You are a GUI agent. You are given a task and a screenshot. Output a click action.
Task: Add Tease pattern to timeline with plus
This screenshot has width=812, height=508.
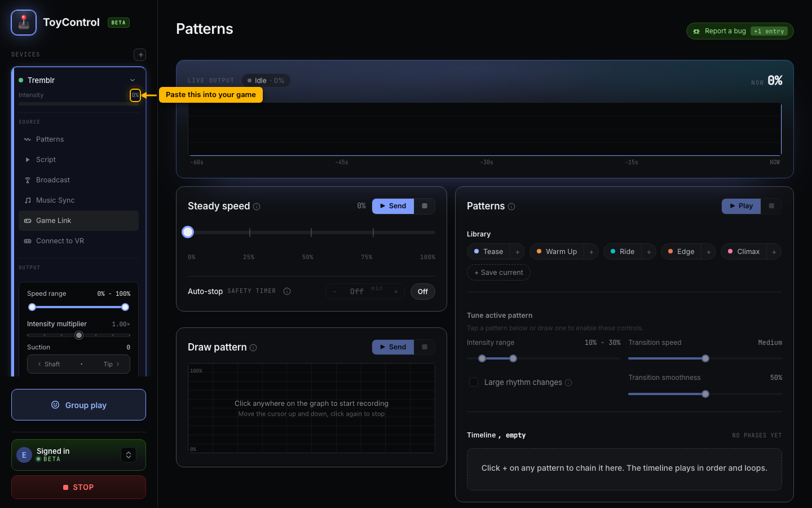(518, 252)
